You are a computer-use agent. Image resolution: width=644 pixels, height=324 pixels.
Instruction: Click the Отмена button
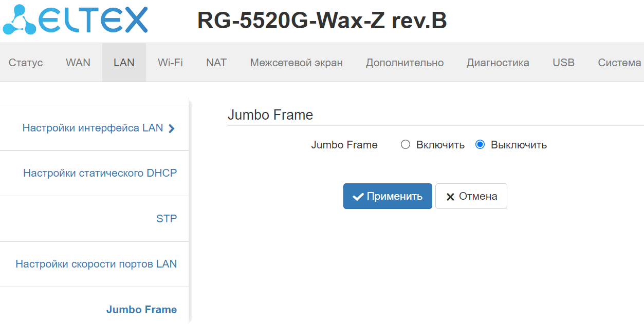[x=471, y=196]
